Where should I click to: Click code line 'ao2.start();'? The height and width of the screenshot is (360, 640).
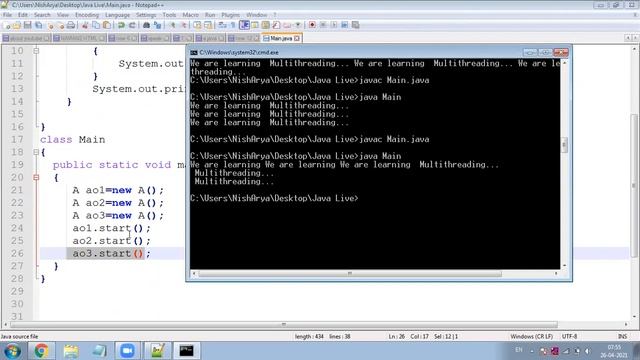click(x=111, y=241)
